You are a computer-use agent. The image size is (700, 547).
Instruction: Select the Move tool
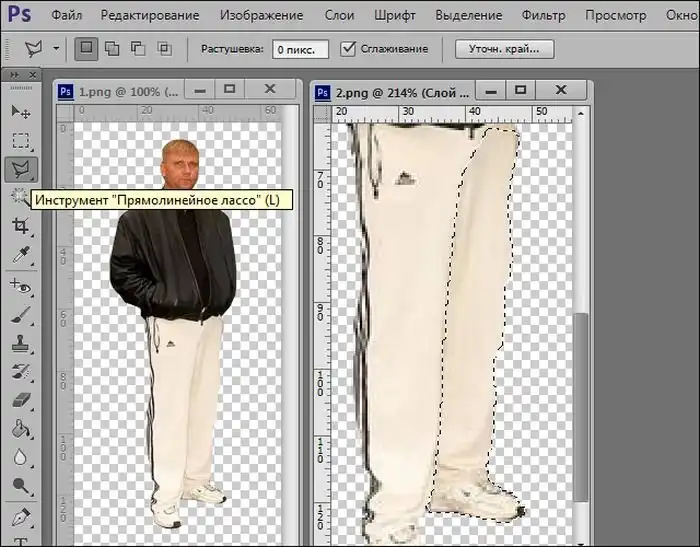[20, 111]
